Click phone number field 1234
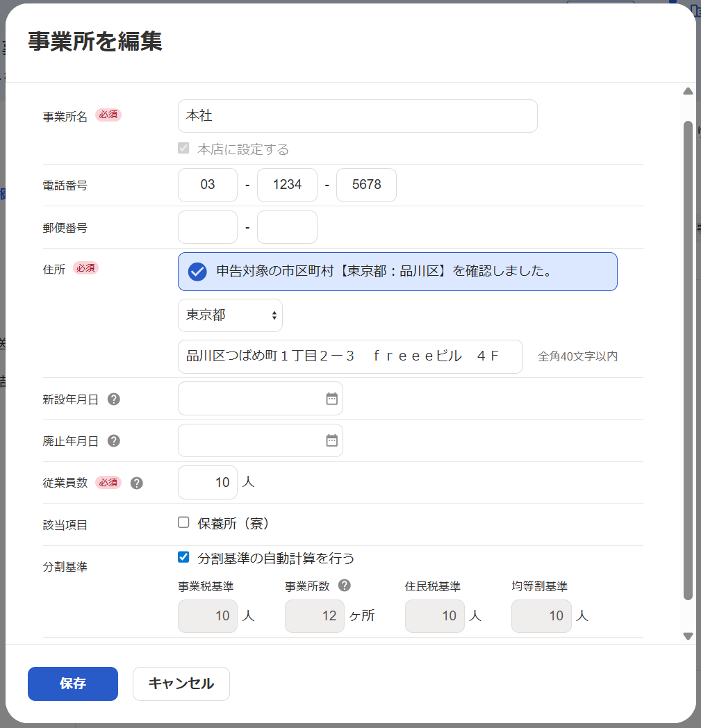The height and width of the screenshot is (728, 701). click(288, 185)
